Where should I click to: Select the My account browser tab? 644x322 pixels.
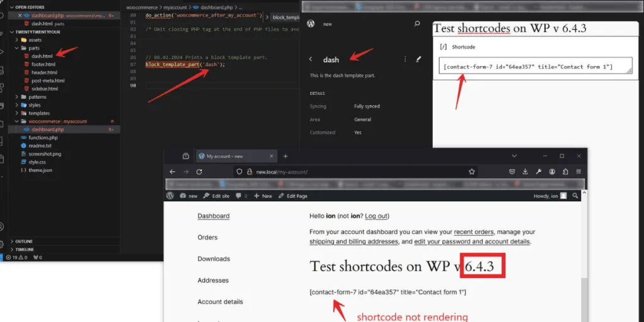click(x=230, y=156)
